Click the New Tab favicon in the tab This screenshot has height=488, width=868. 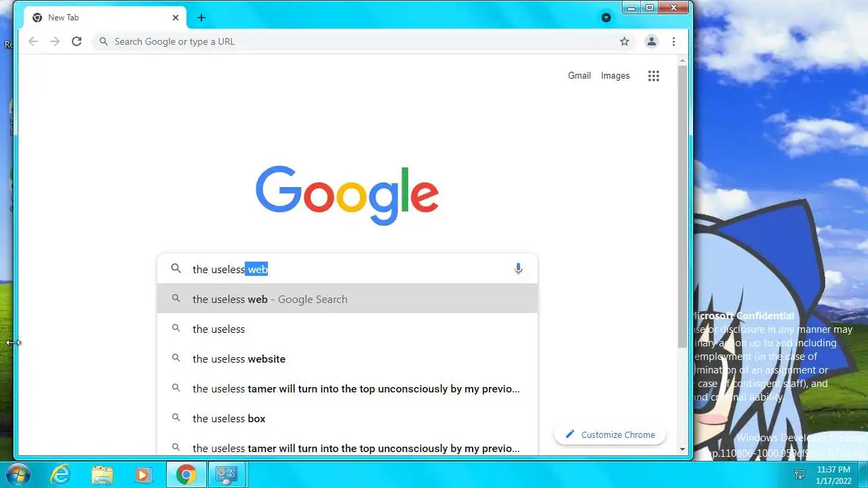(37, 18)
